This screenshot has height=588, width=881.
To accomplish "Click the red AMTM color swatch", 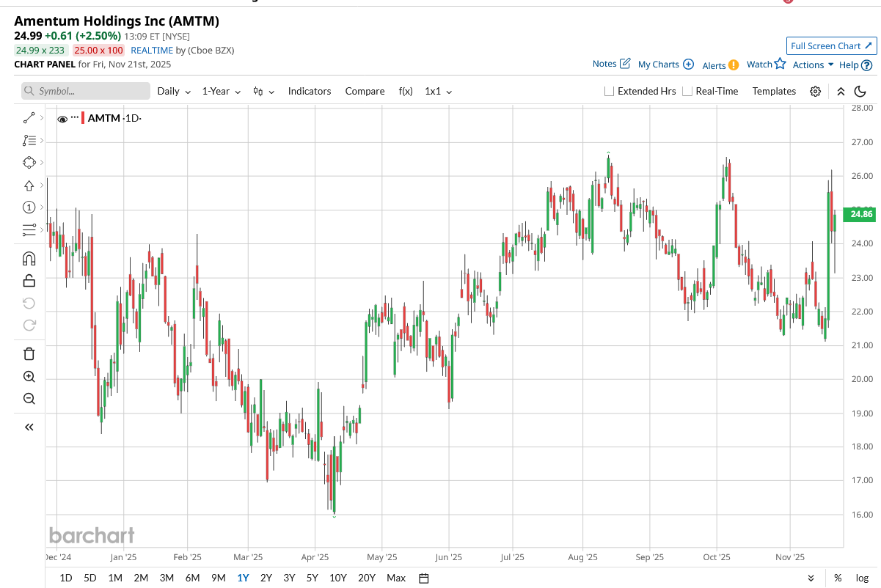I will (x=84, y=118).
